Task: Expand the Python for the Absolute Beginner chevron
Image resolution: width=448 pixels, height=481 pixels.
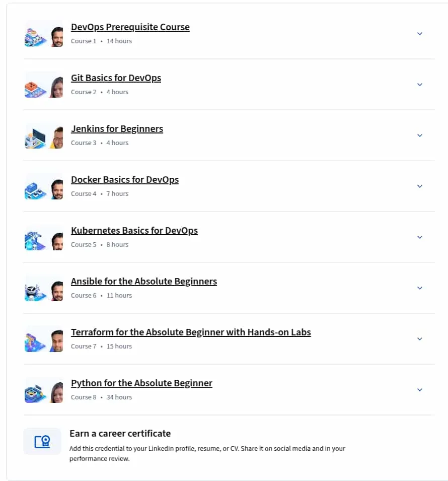Action: (x=420, y=390)
